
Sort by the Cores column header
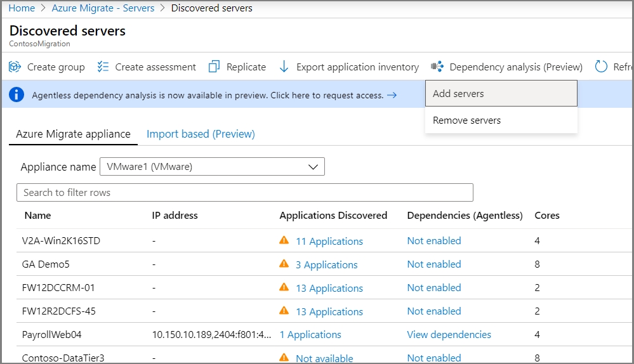click(x=547, y=216)
